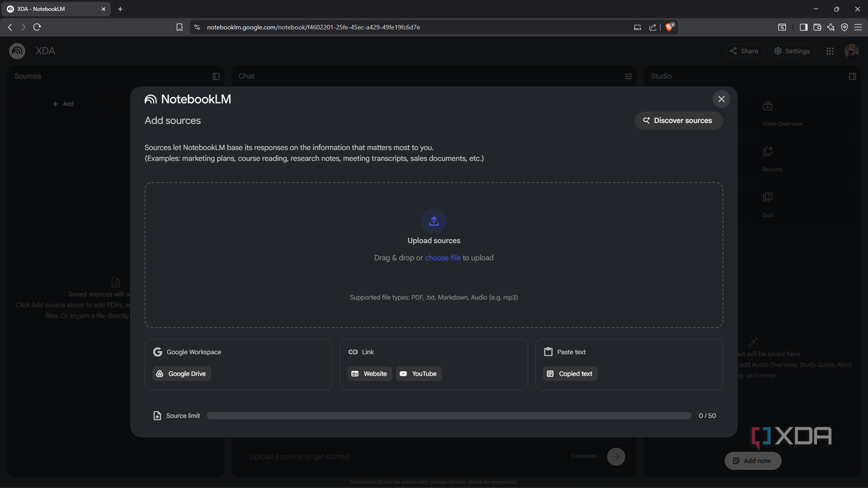Open the Google account avatar

(x=851, y=51)
